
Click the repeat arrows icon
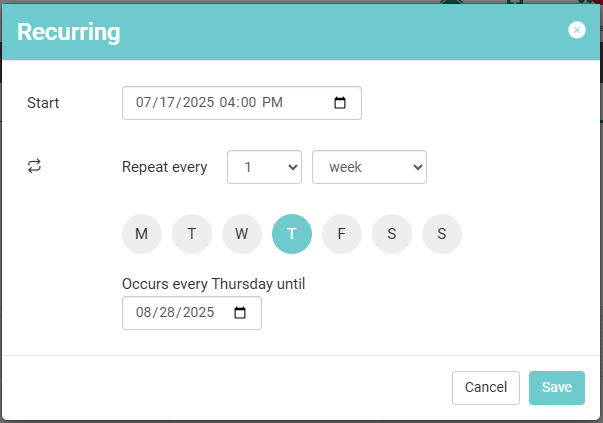pos(35,167)
